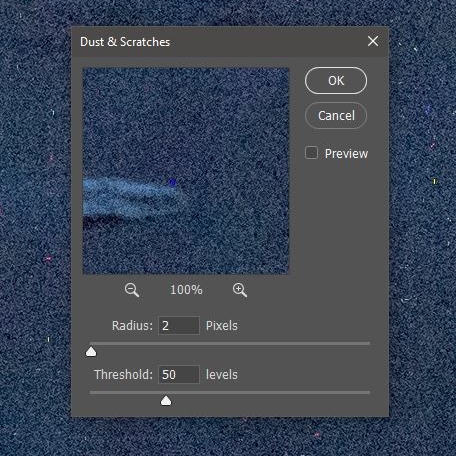
Task: Click the small blue dot in the preview image
Action: (172, 182)
